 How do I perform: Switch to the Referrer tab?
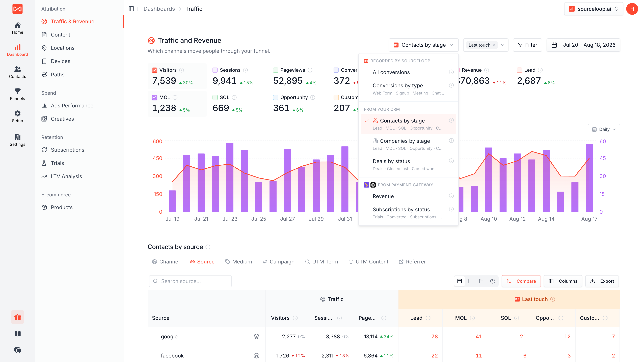(x=413, y=262)
